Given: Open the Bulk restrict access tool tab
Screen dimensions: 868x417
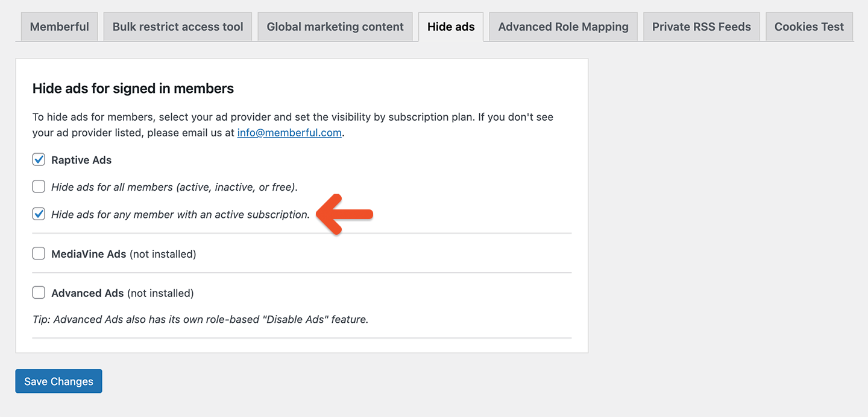Looking at the screenshot, I should [x=177, y=27].
